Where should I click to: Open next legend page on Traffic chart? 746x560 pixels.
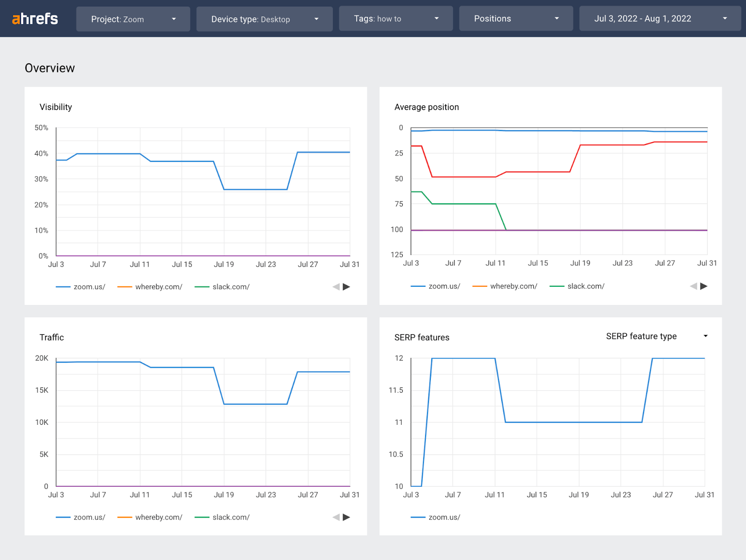(346, 517)
